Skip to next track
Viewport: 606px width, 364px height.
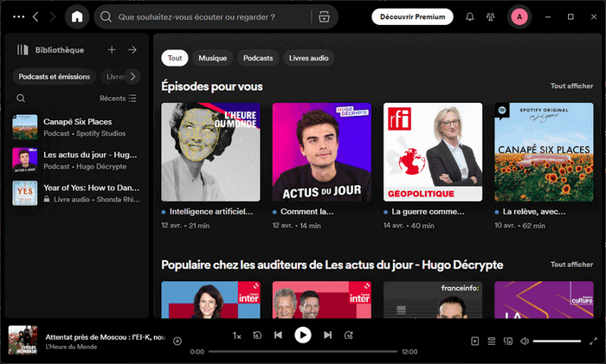pos(328,335)
